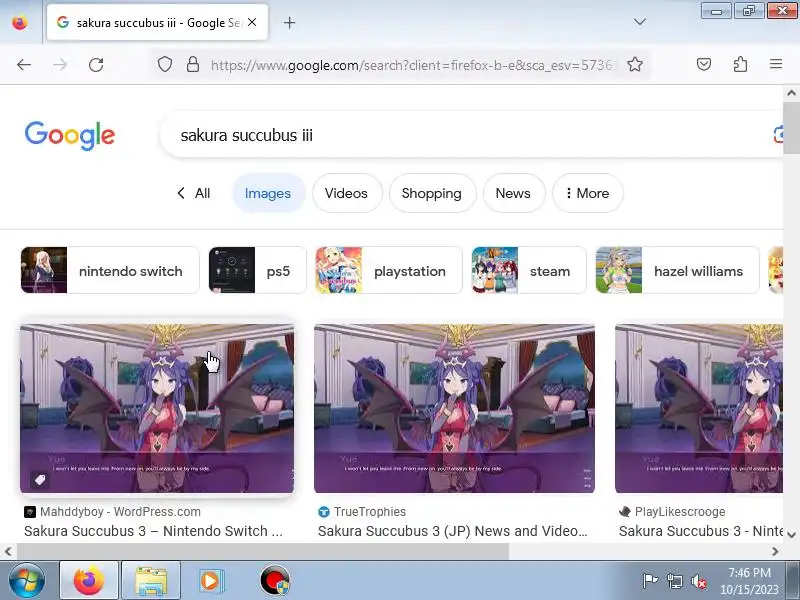Search by image using the camera icon

click(778, 135)
